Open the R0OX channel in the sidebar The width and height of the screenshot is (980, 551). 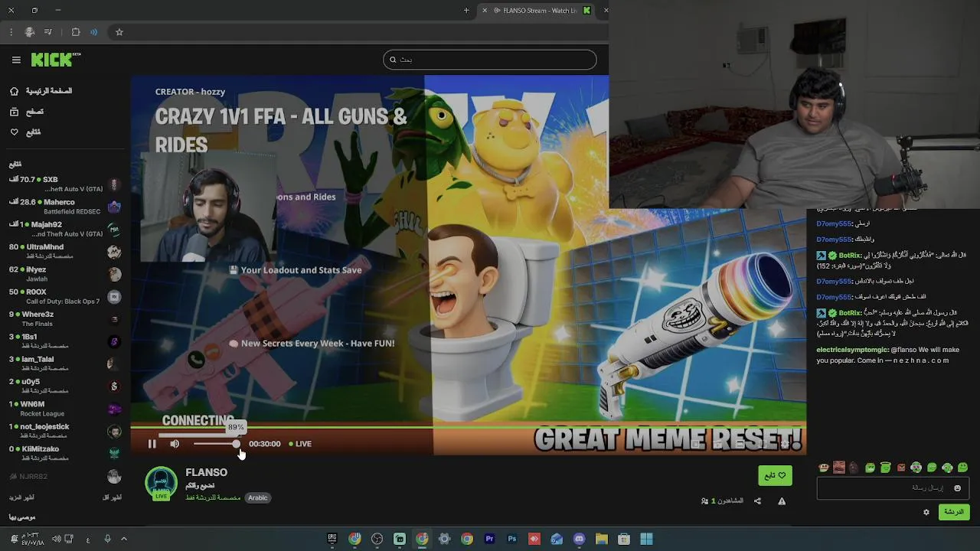(x=65, y=296)
